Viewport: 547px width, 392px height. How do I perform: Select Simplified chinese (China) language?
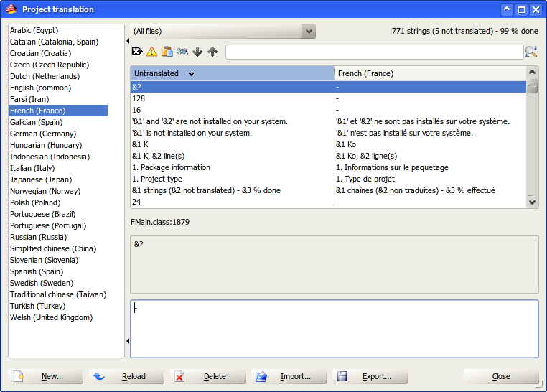(53, 249)
